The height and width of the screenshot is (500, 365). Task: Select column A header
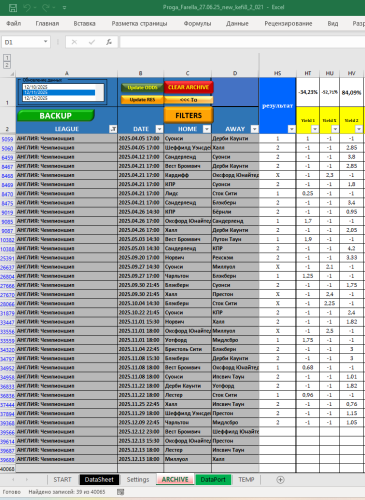tap(67, 73)
